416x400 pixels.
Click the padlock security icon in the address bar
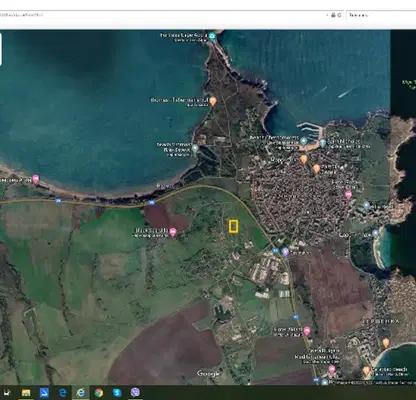pos(333,15)
